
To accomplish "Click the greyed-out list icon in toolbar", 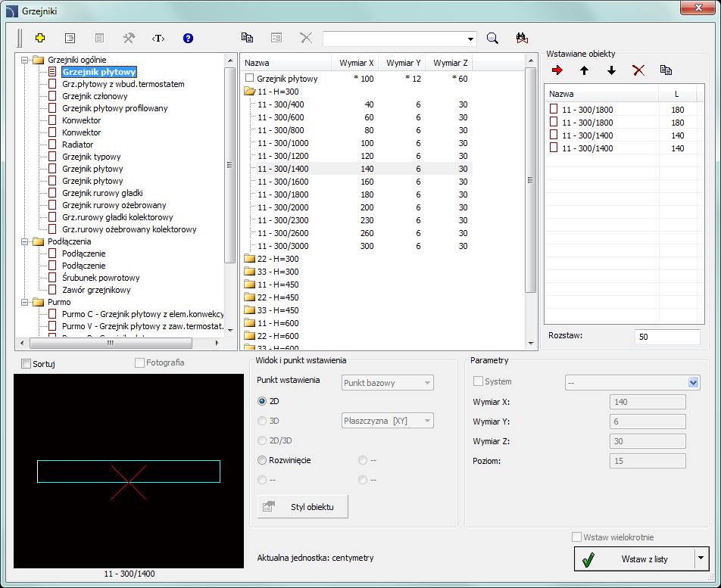I will (x=99, y=38).
